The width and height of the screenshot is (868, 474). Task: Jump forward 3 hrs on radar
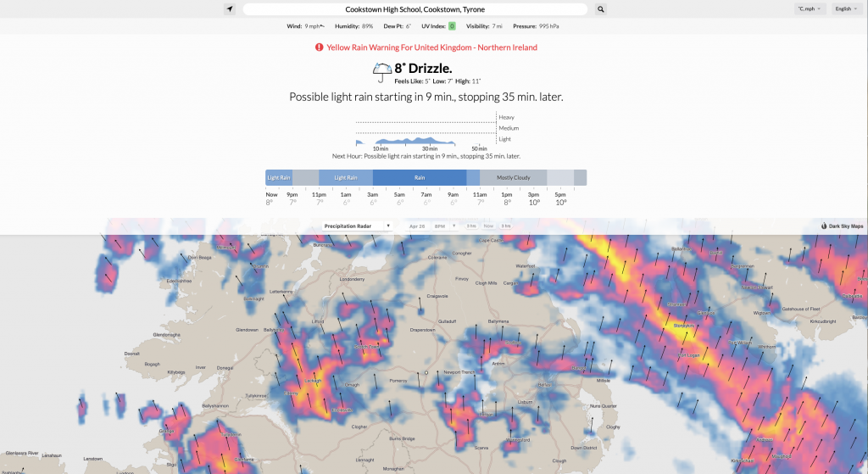coord(506,226)
